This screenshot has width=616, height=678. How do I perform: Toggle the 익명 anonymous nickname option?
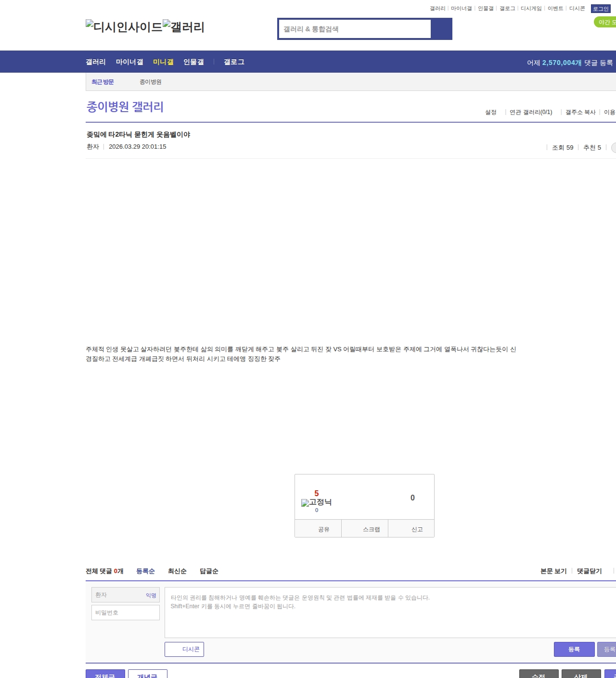coord(151,595)
